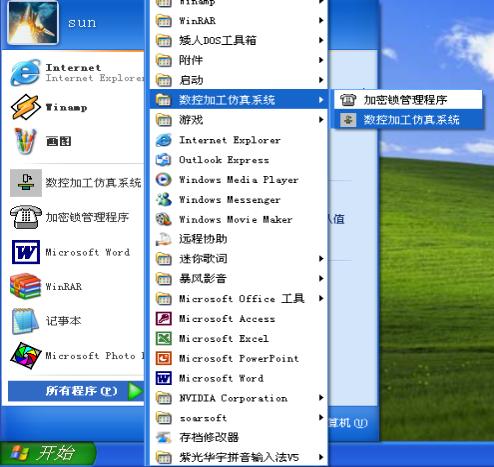Click the Internet Explorer icon in pinned list

coord(25,73)
